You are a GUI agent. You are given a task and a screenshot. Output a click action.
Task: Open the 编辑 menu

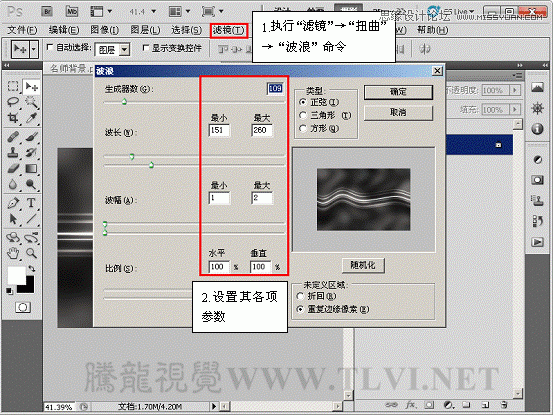(x=64, y=30)
